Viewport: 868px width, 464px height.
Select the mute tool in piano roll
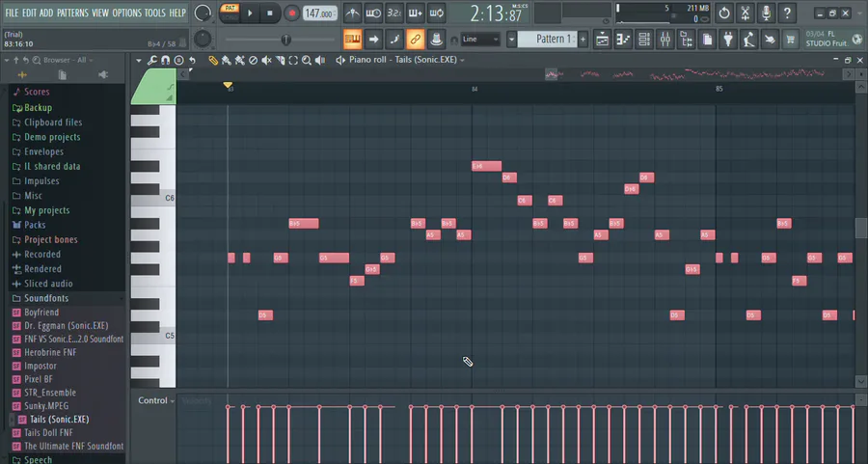pyautogui.click(x=266, y=60)
